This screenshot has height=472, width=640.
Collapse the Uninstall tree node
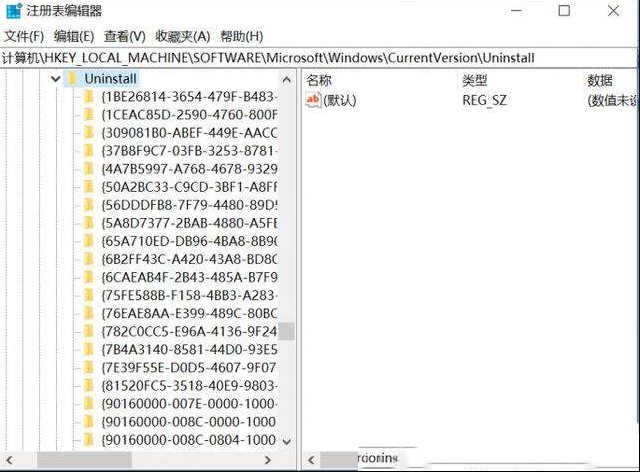[x=56, y=79]
